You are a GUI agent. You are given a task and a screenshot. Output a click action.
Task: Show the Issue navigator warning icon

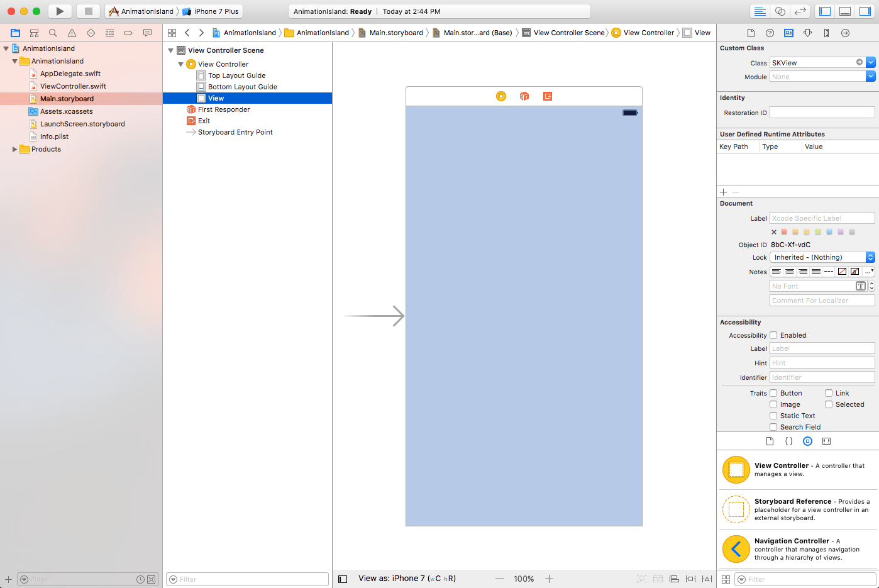click(72, 33)
